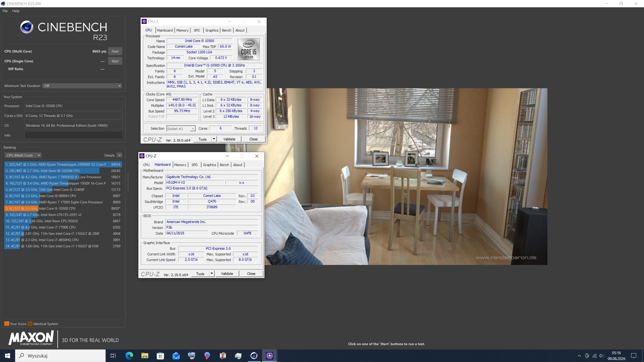Open the Help menu in Cinebench

[16, 11]
